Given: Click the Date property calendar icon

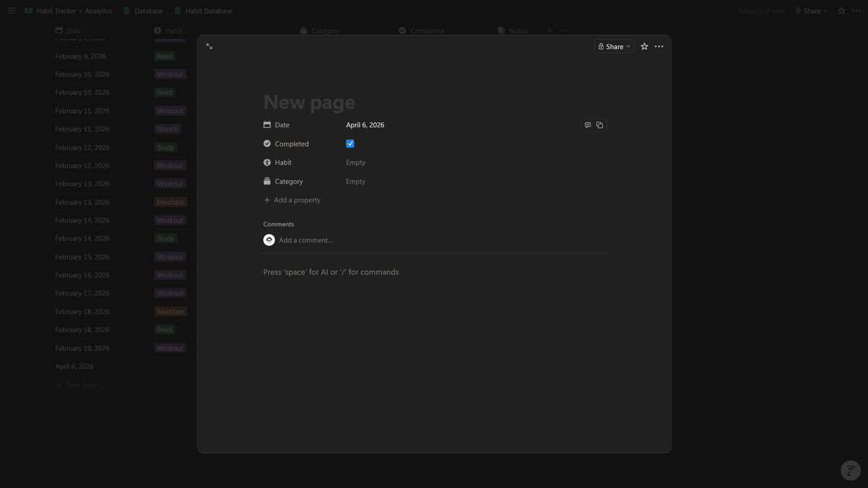Looking at the screenshot, I should [x=267, y=125].
